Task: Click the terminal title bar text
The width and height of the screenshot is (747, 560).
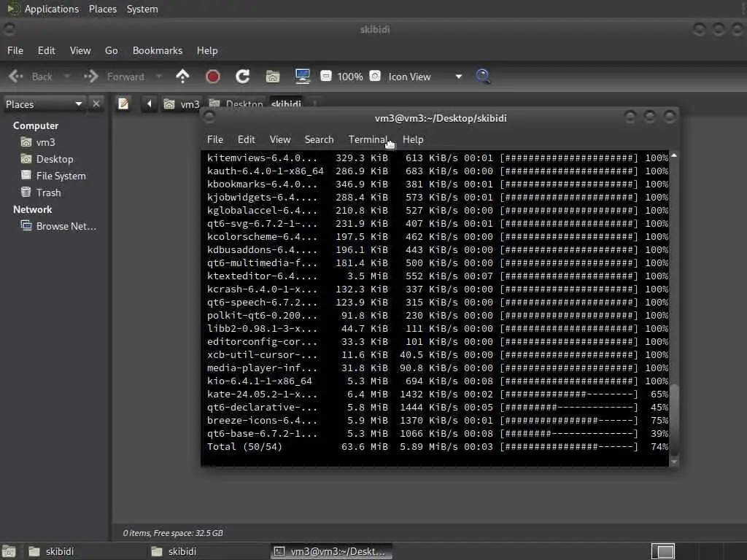Action: tap(441, 118)
